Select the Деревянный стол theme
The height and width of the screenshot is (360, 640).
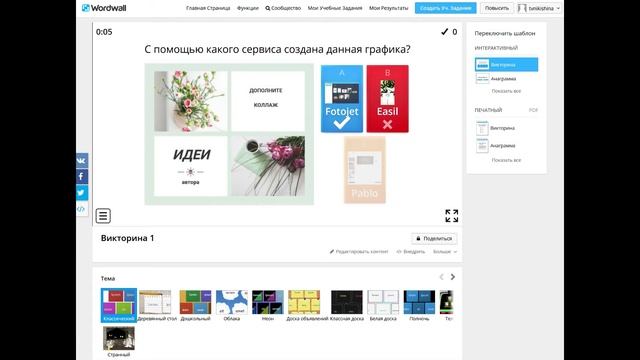[155, 305]
